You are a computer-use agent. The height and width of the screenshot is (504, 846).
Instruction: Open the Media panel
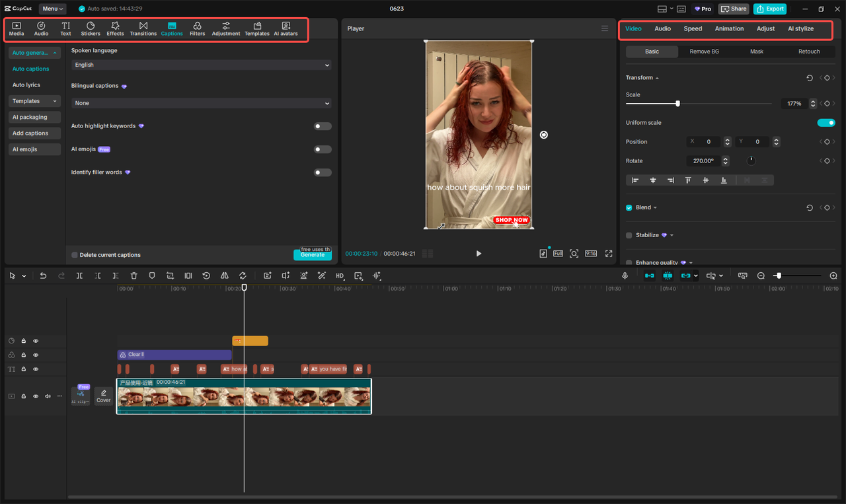16,28
